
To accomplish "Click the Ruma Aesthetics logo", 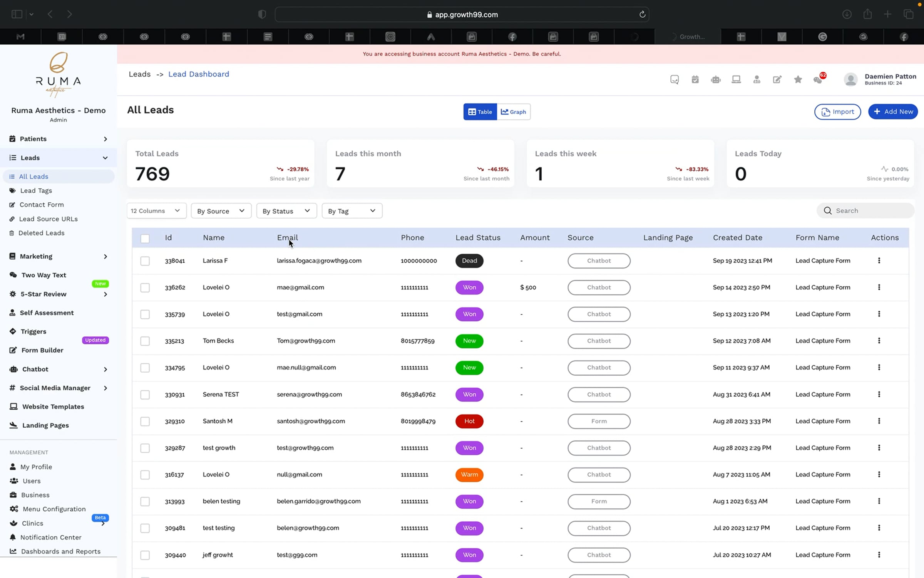I will point(58,74).
